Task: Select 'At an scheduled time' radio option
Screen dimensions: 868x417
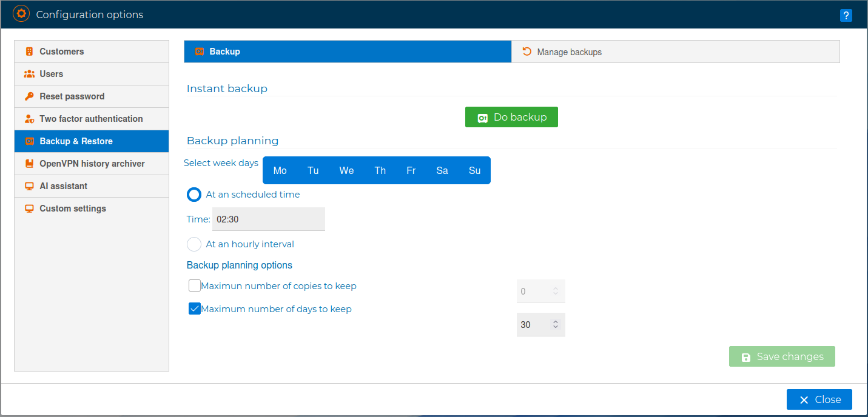Action: 194,195
